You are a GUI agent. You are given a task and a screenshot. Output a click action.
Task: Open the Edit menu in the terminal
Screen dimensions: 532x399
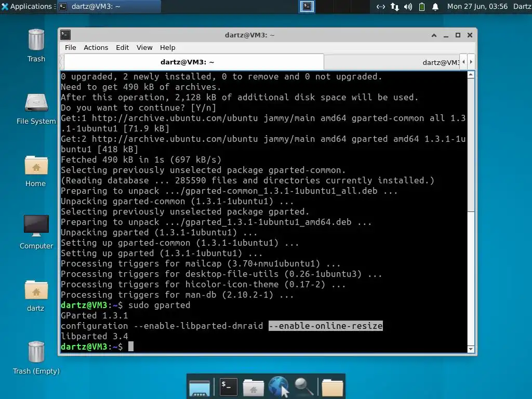(122, 47)
